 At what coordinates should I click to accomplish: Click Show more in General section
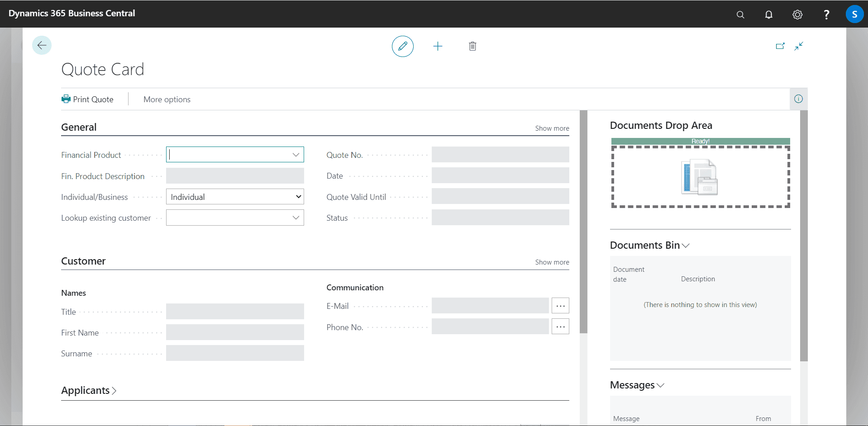(x=552, y=128)
